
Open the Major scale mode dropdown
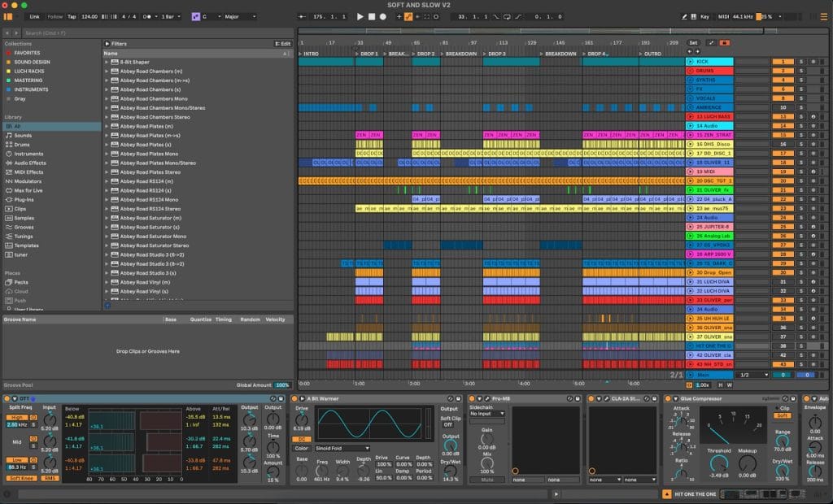click(x=239, y=16)
